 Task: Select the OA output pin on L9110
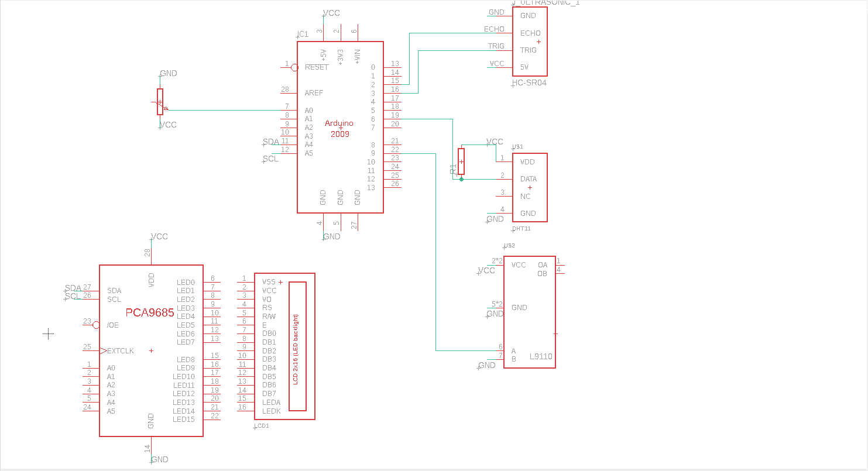[x=543, y=265]
